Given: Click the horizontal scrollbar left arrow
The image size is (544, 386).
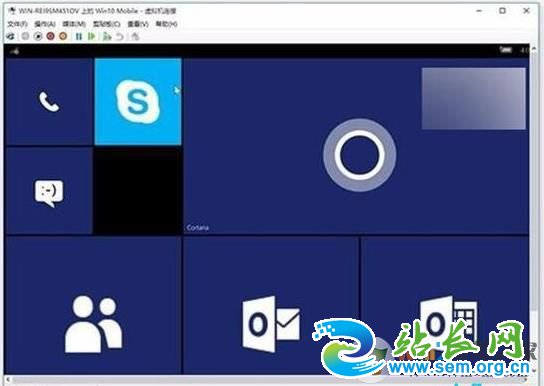Looking at the screenshot, I should coord(8,380).
